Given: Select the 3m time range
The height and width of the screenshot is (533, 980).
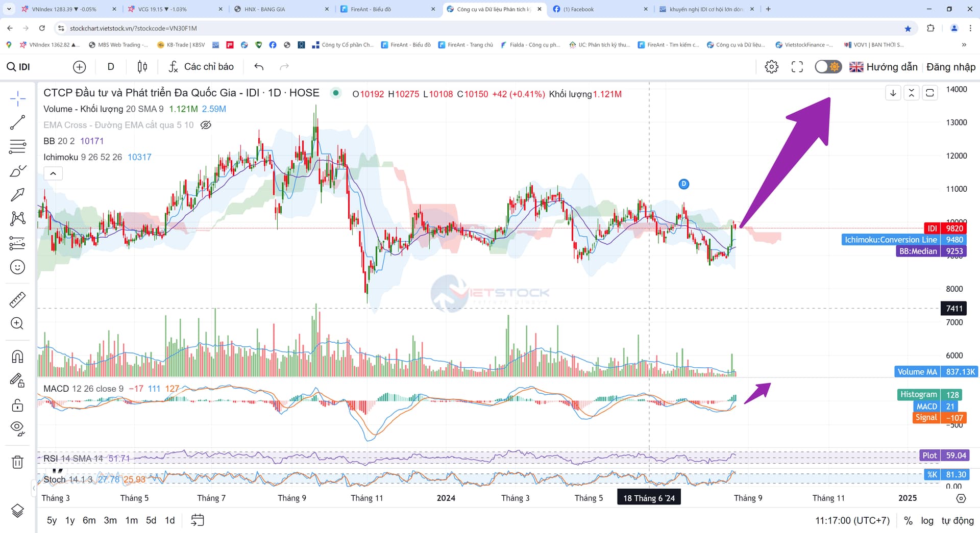Looking at the screenshot, I should coord(110,520).
